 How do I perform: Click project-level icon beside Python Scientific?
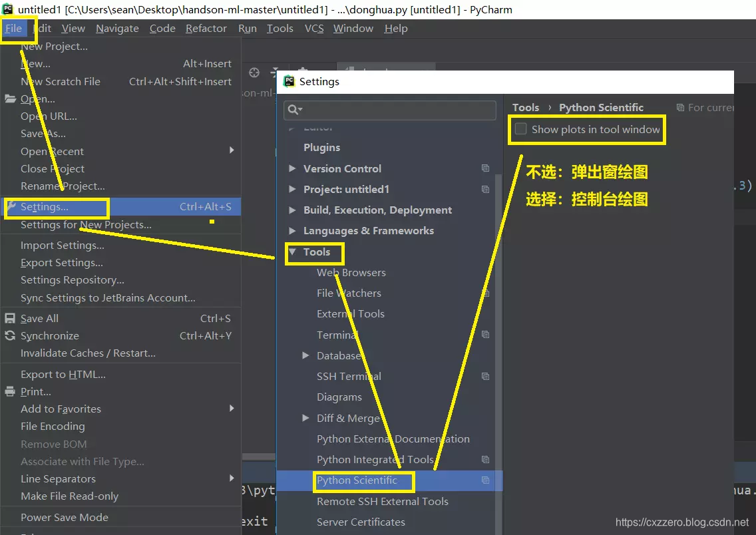486,480
